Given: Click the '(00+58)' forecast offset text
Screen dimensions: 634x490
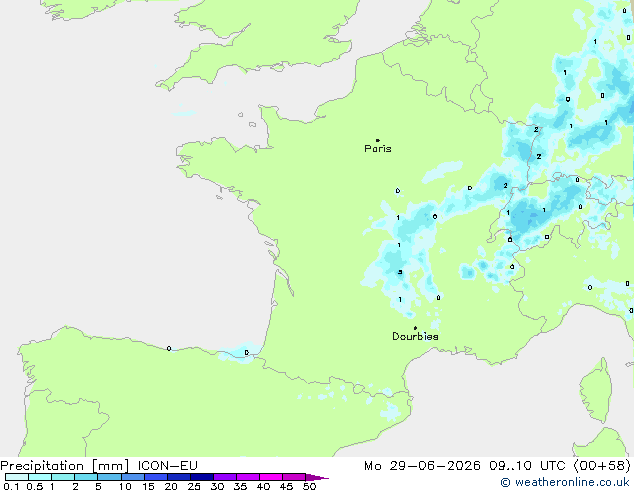Looking at the screenshot, I should [x=602, y=466].
